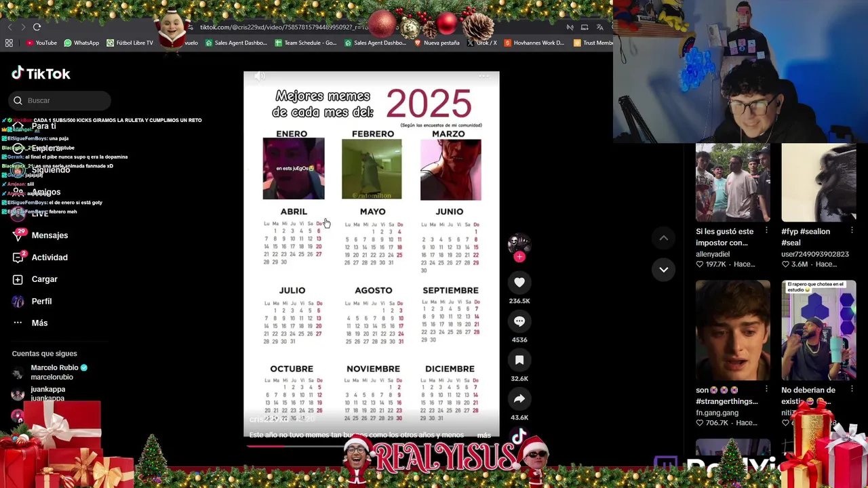Click the '43.6K' shares count
The width and height of the screenshot is (868, 488).
click(x=519, y=418)
